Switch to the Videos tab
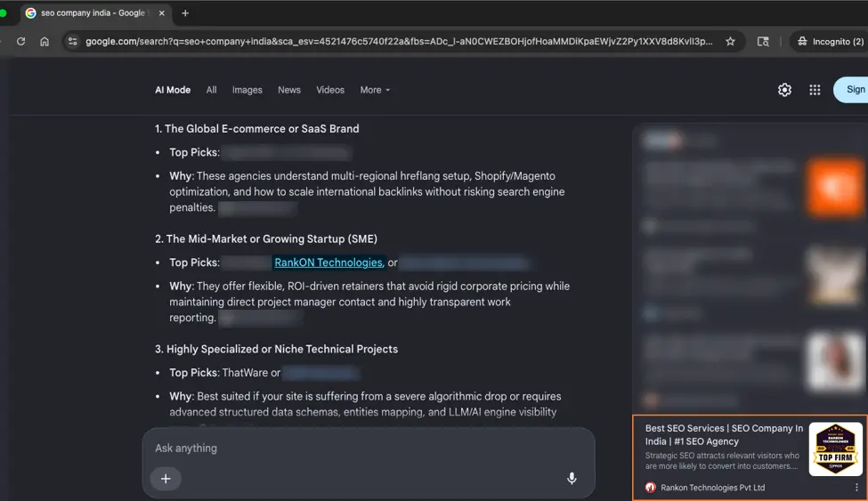 point(330,90)
